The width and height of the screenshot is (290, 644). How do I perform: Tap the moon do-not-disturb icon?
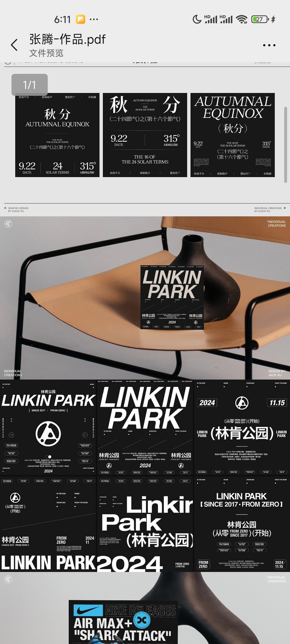tap(197, 19)
